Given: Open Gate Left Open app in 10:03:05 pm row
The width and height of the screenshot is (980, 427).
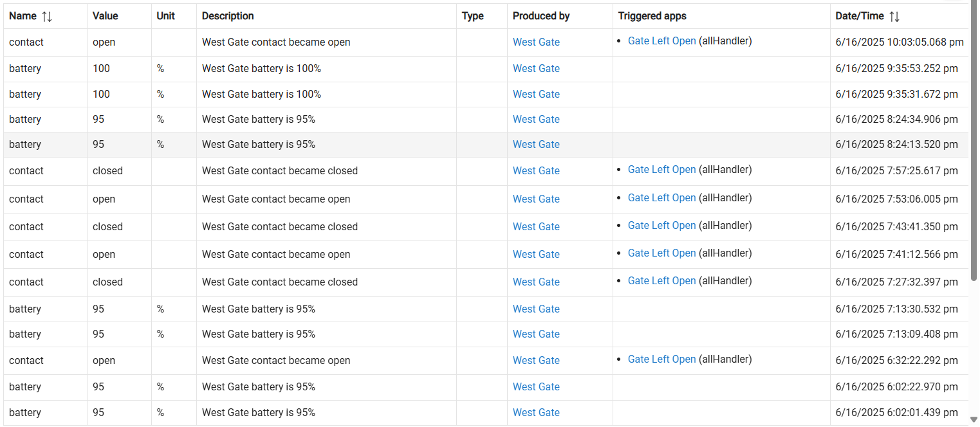Looking at the screenshot, I should tap(661, 41).
